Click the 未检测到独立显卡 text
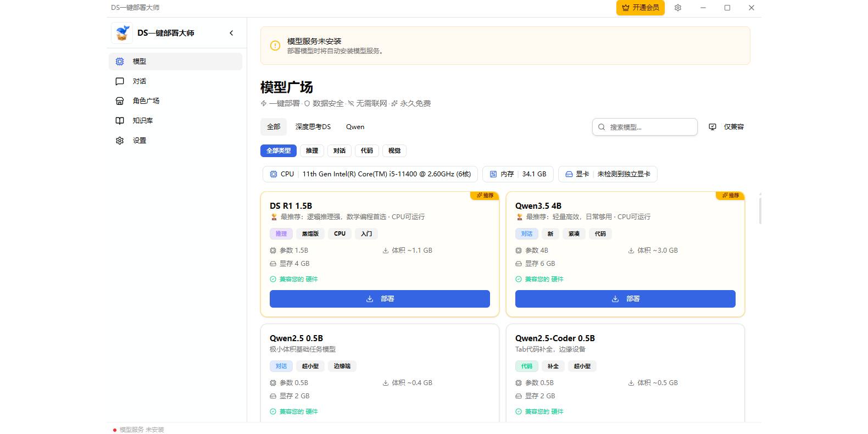Viewport: 868px width, 434px height. [624, 174]
